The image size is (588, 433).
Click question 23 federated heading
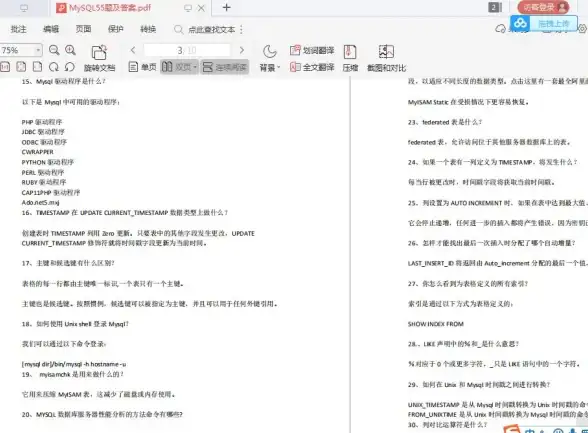(x=445, y=122)
